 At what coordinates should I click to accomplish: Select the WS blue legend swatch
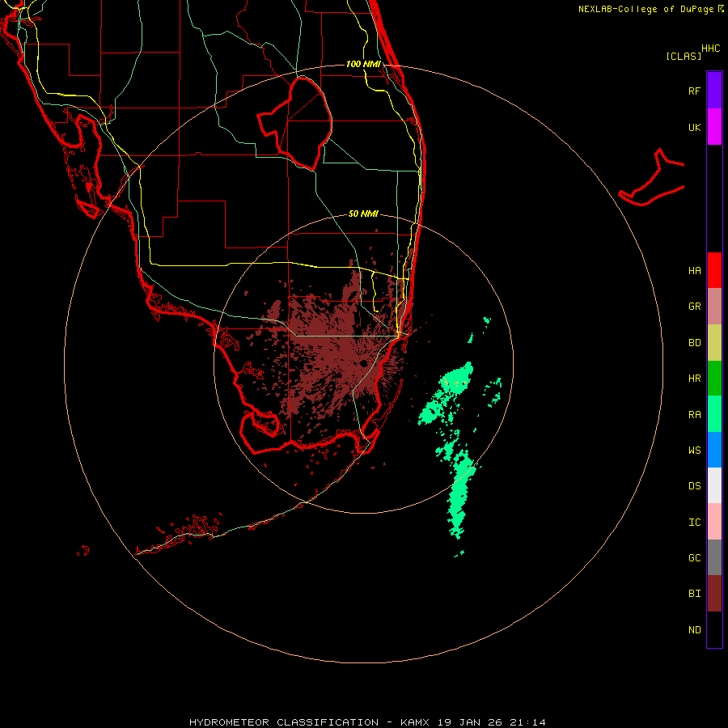coord(714,450)
